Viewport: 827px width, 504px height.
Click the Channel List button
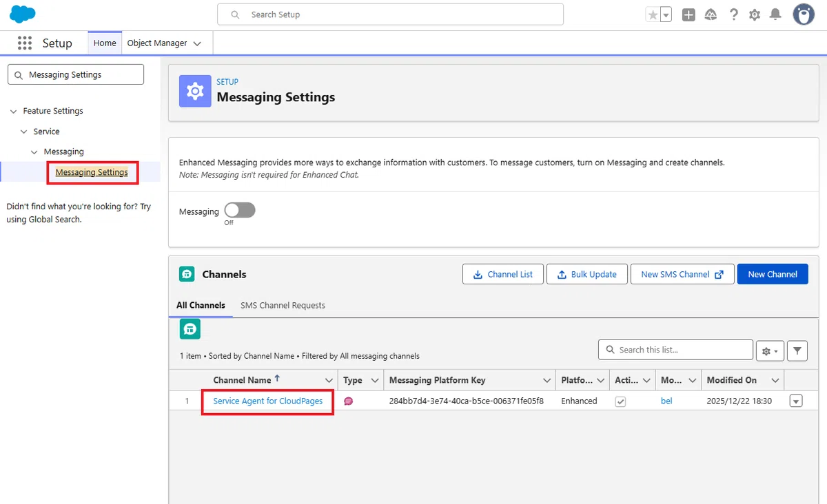503,274
